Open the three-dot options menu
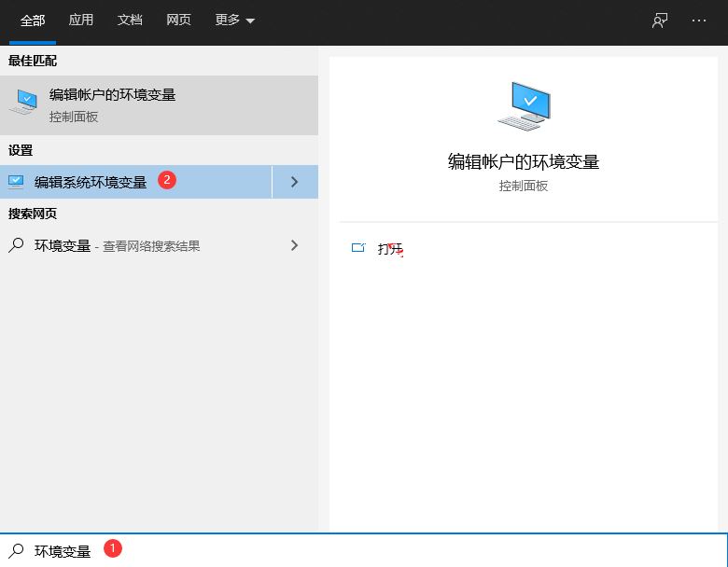The height and width of the screenshot is (567, 728). [699, 21]
